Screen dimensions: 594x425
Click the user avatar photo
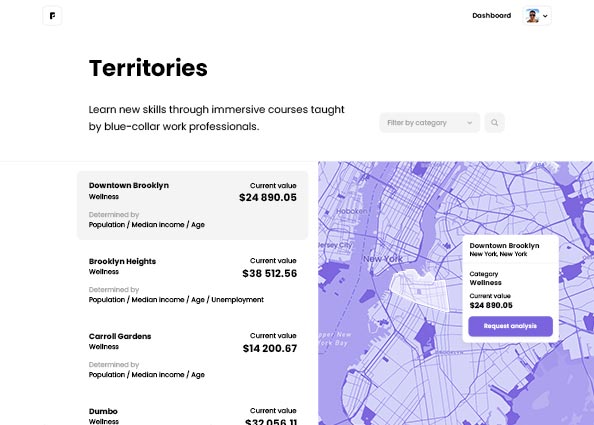tap(532, 16)
